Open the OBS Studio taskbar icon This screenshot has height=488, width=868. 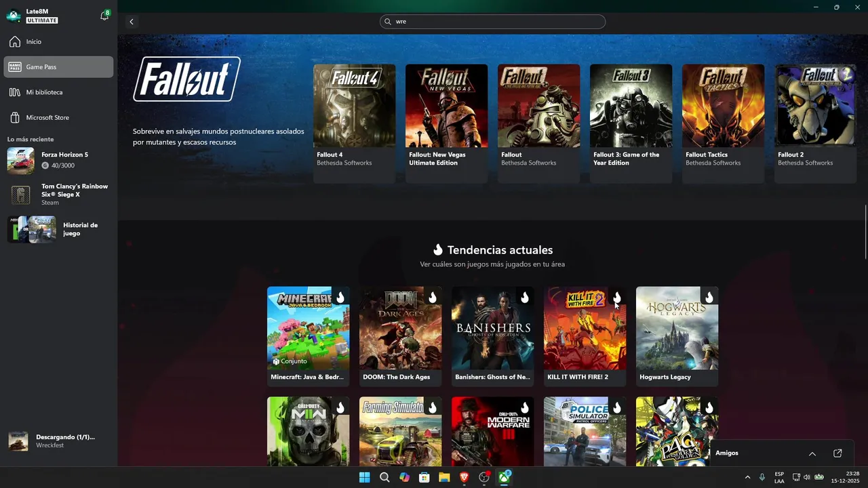click(484, 477)
